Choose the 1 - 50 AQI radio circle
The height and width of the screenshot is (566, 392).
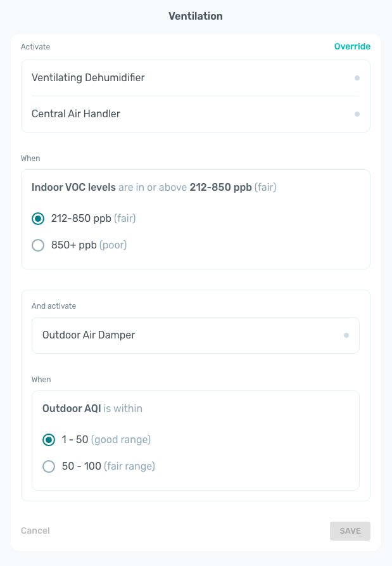[49, 440]
